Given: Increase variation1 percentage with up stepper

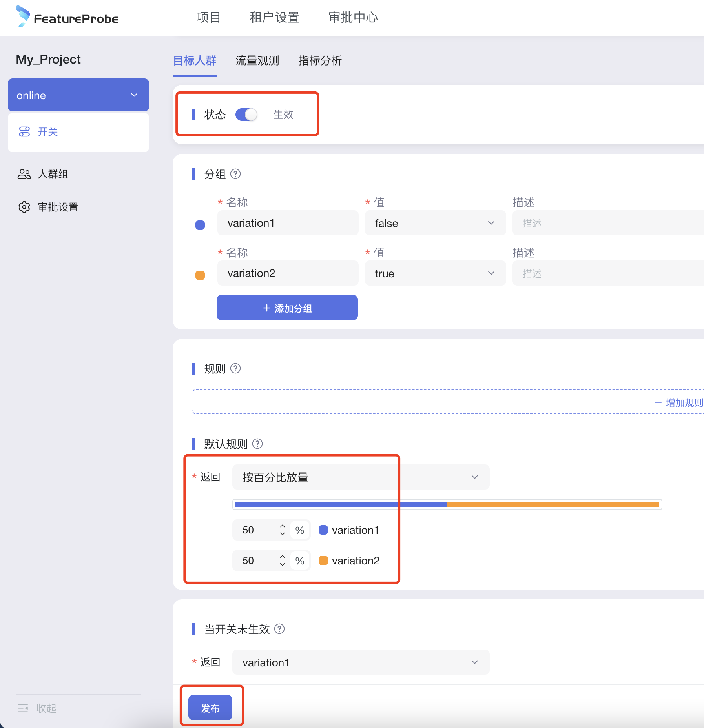Looking at the screenshot, I should [283, 526].
